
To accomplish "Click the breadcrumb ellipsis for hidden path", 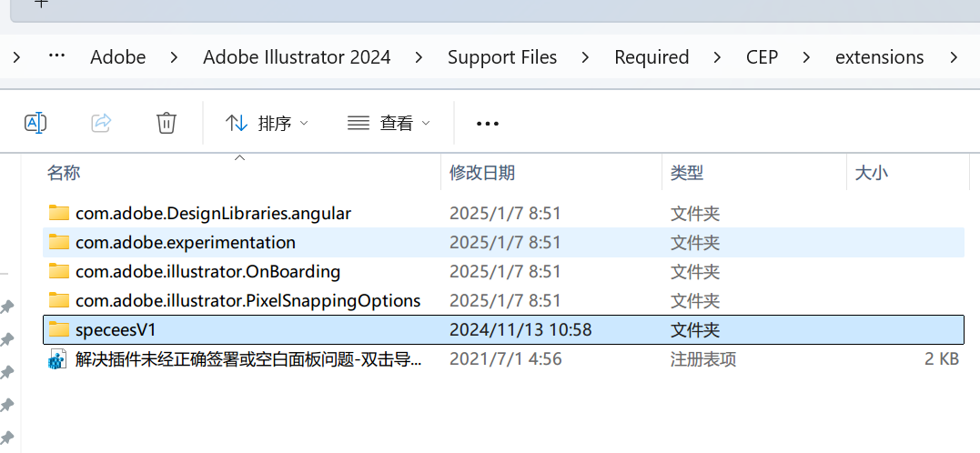I will 57,56.
